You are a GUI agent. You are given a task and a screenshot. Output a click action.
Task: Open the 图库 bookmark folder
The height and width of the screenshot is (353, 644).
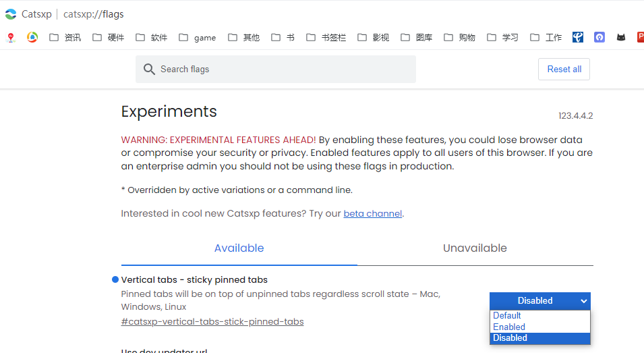pos(416,38)
